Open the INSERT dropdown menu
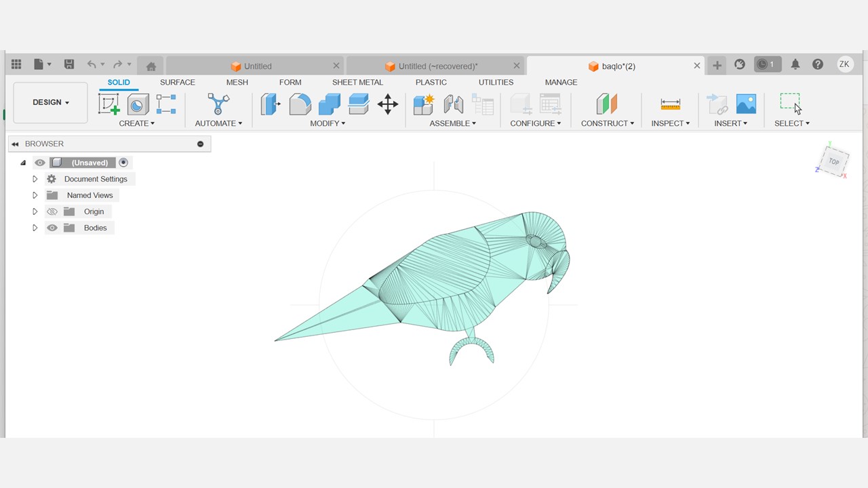This screenshot has height=488, width=868. [x=731, y=123]
